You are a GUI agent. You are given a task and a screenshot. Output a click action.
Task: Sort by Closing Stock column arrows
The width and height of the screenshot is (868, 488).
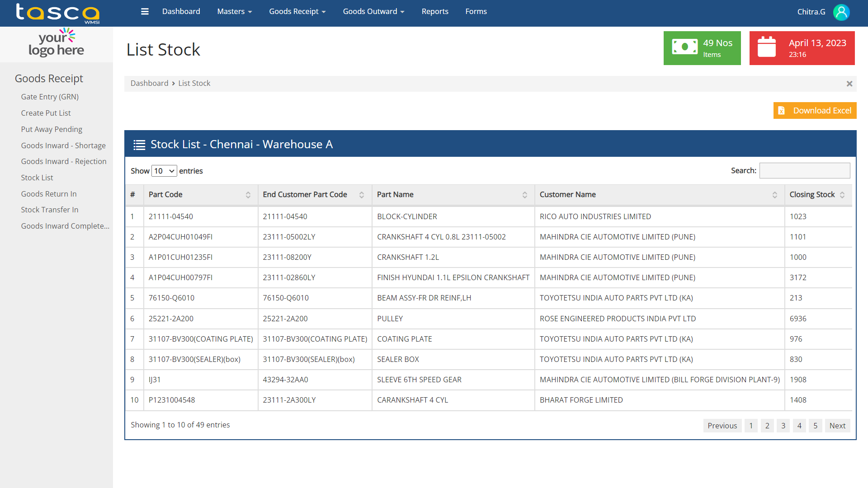pos(842,195)
